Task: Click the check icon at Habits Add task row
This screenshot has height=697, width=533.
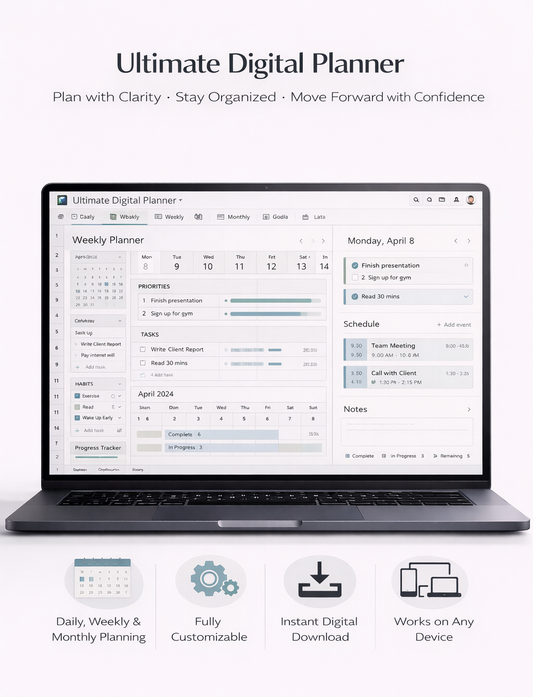Action: 119,430
